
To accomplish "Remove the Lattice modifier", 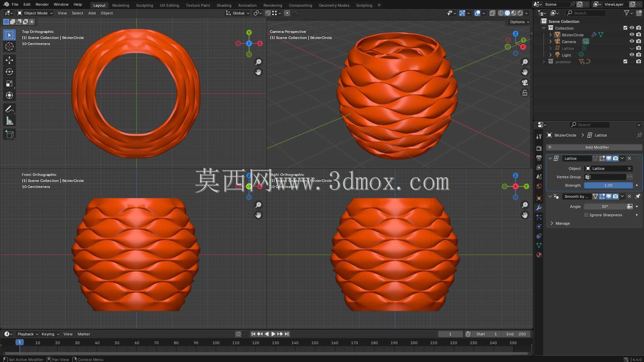I will (630, 158).
